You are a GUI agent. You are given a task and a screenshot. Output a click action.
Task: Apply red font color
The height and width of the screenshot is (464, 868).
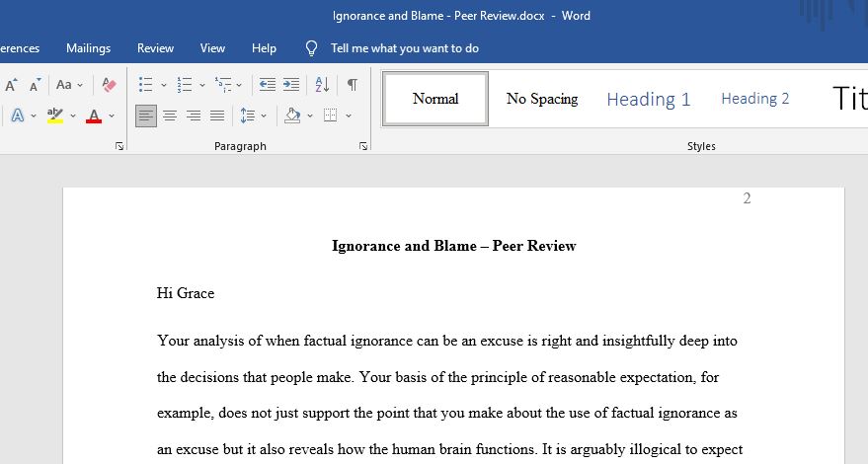coord(94,116)
